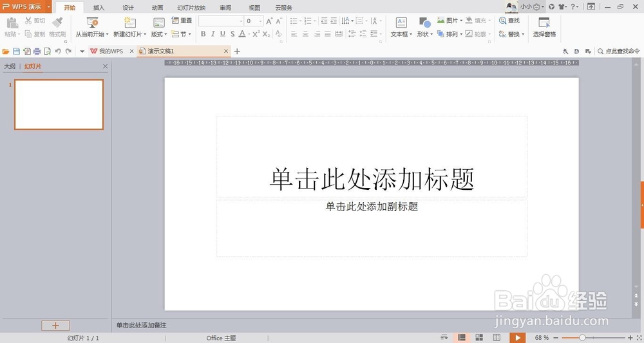The image size is (644, 343).
Task: Switch to Outline (大纲) panel tab
Action: 10,66
